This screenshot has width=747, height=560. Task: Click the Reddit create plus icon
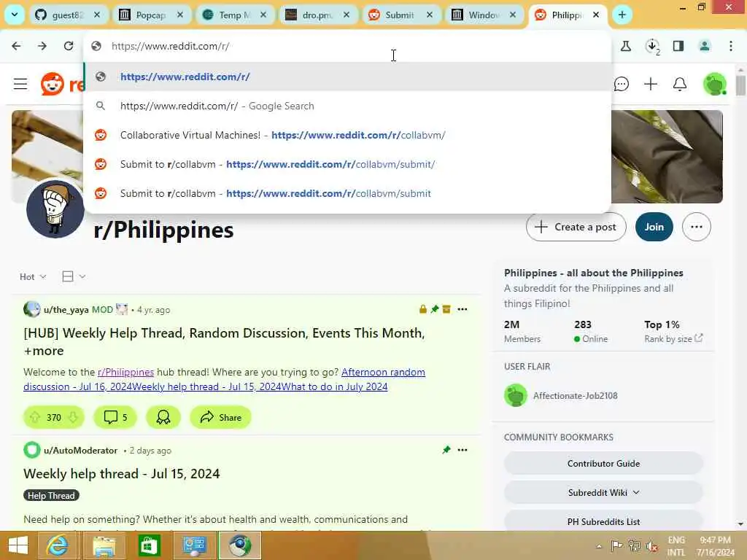(x=651, y=85)
